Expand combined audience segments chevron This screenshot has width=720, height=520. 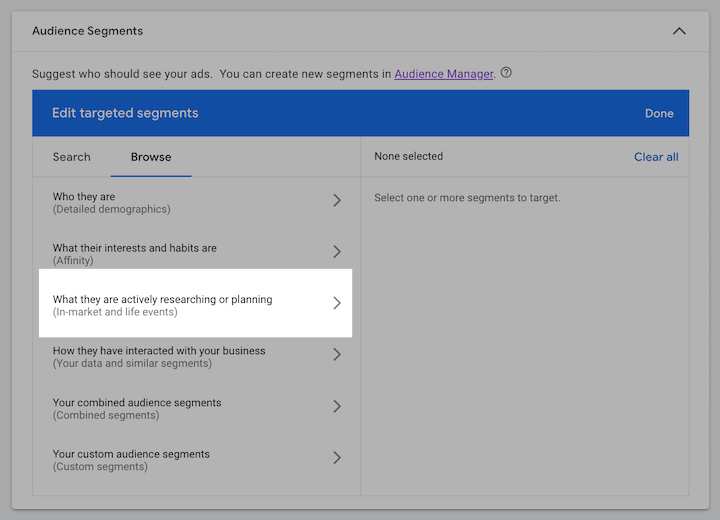337,406
